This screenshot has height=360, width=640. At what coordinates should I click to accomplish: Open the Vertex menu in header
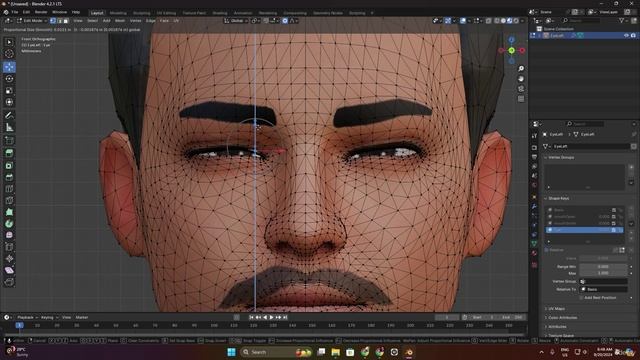click(x=136, y=20)
